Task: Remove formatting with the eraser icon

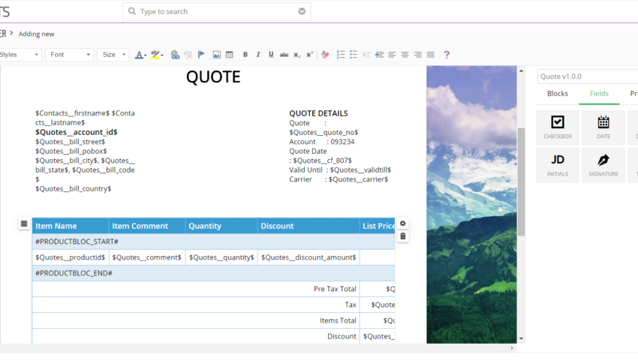Action: [325, 55]
